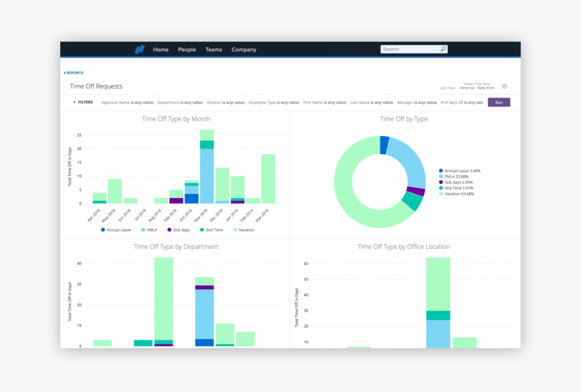Click the search magnifier icon
The height and width of the screenshot is (392, 581).
point(443,49)
